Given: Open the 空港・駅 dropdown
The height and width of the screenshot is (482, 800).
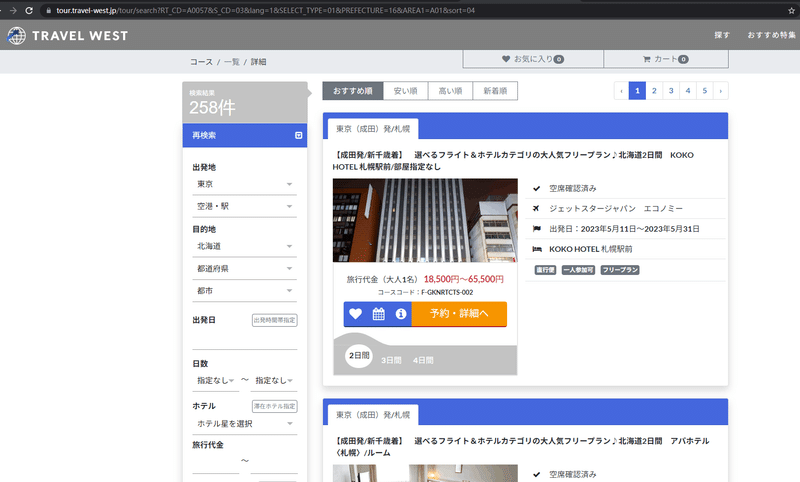Looking at the screenshot, I should click(x=245, y=207).
